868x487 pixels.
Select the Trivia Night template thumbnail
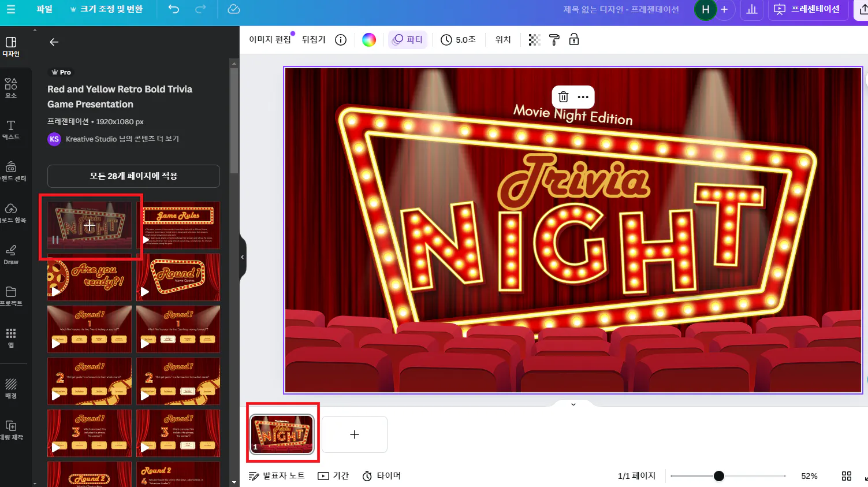(90, 225)
